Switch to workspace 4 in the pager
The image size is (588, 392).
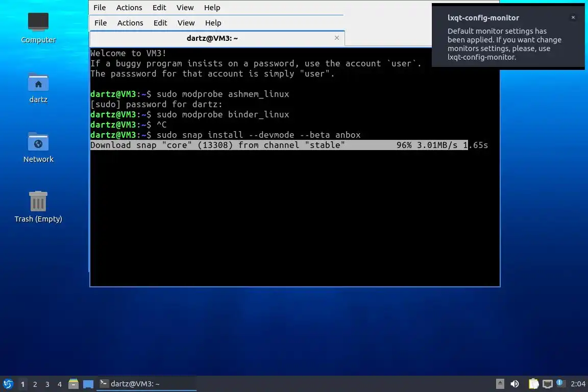60,384
